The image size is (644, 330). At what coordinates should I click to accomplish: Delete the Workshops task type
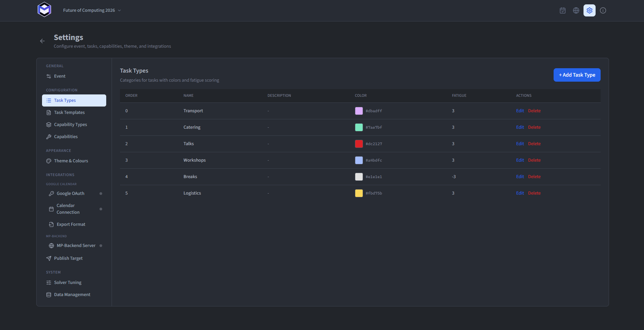534,160
